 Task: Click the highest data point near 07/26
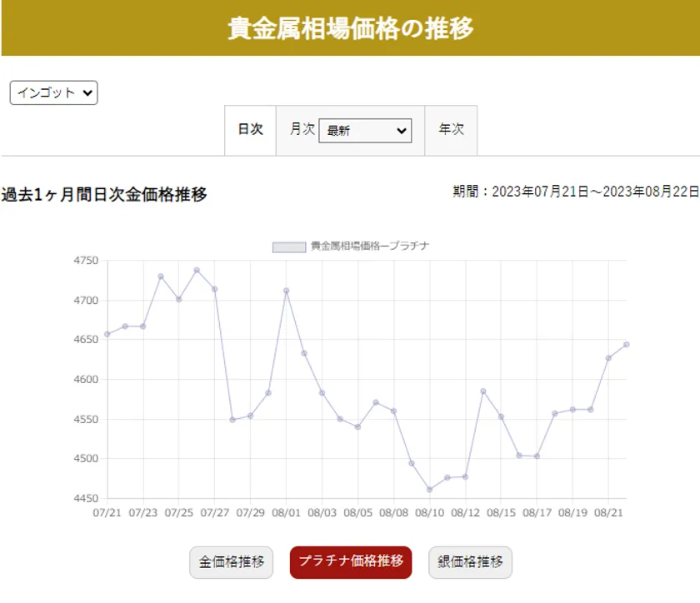pos(197,270)
